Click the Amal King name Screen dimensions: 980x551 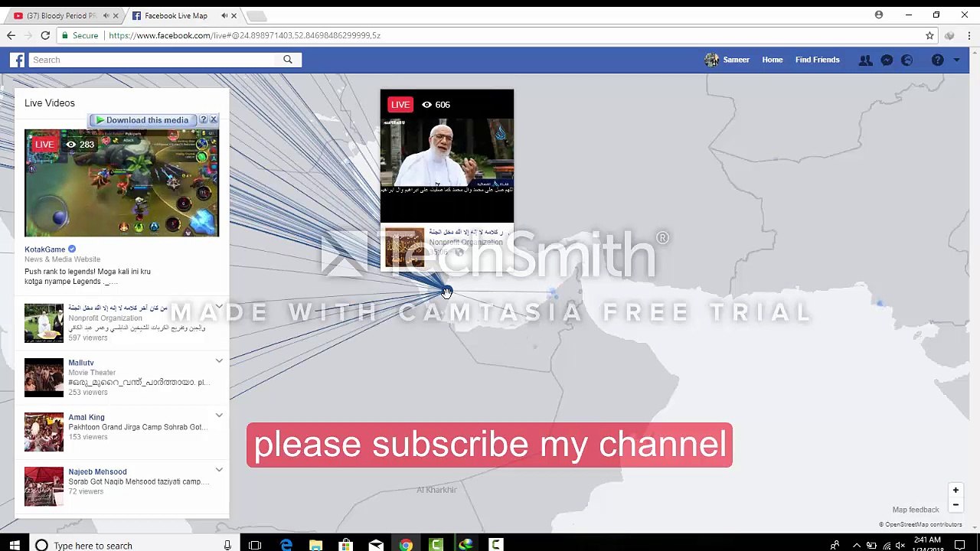pos(87,417)
